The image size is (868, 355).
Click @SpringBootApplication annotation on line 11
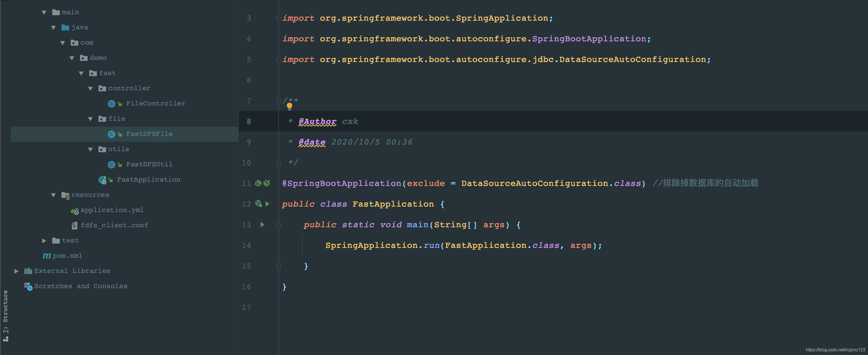pos(342,183)
